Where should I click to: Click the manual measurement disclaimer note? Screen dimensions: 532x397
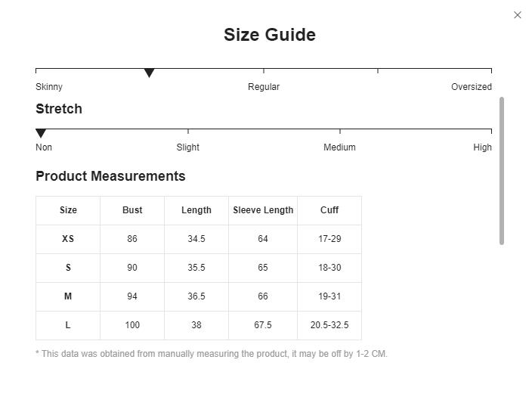[x=212, y=354]
